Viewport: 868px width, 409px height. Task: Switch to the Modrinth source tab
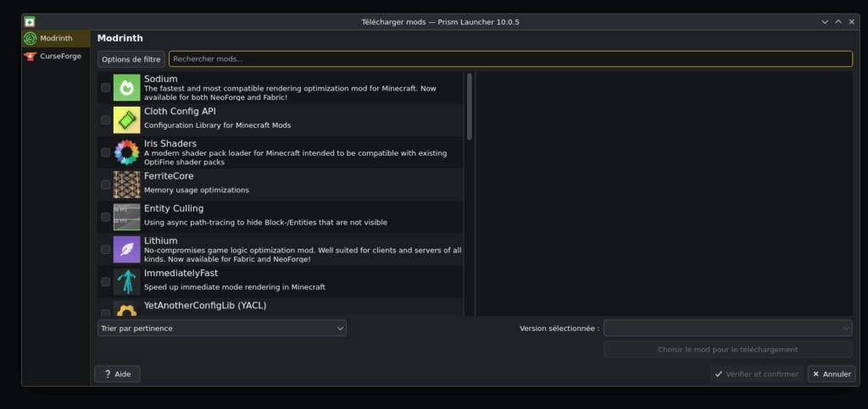[x=56, y=39]
